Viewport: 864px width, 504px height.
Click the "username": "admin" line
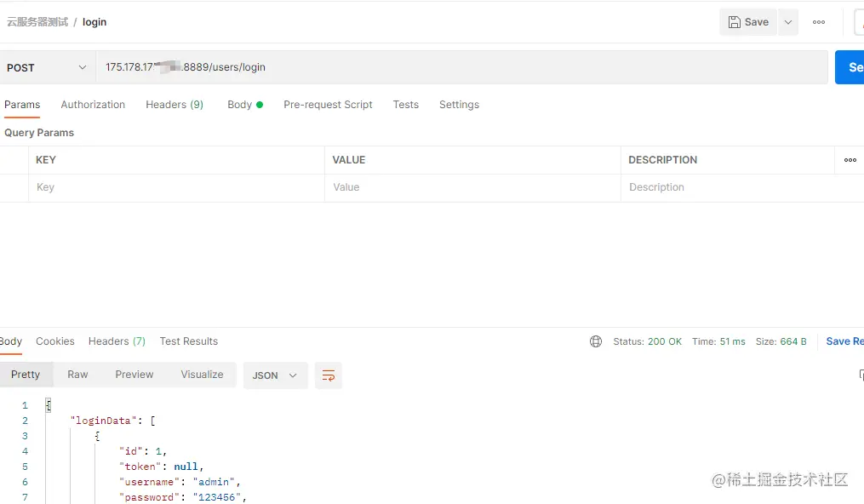[x=180, y=482]
